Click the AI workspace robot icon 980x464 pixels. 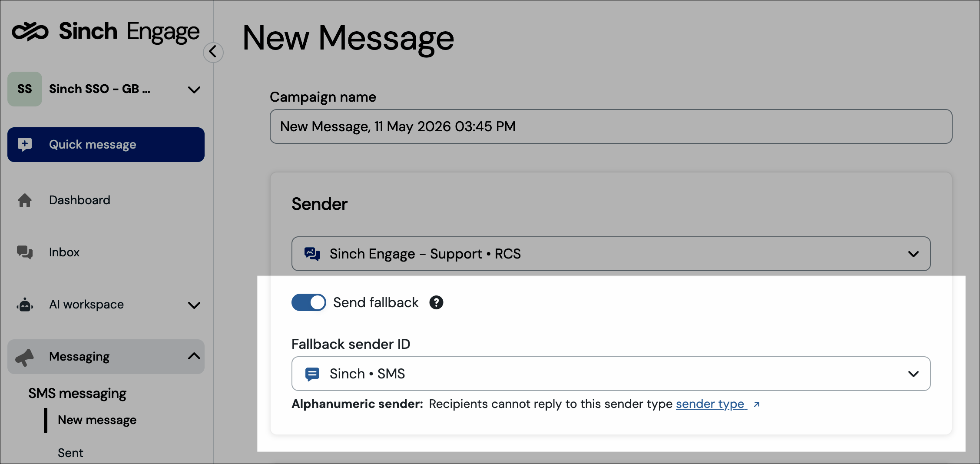point(25,305)
